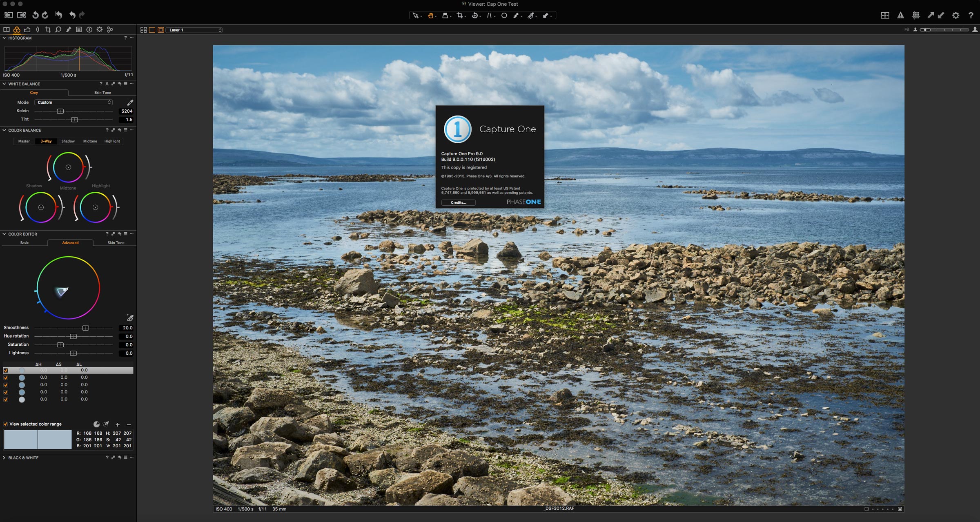This screenshot has height=522, width=980.
Task: Open the Exposure tool tab
Action: click(27, 29)
